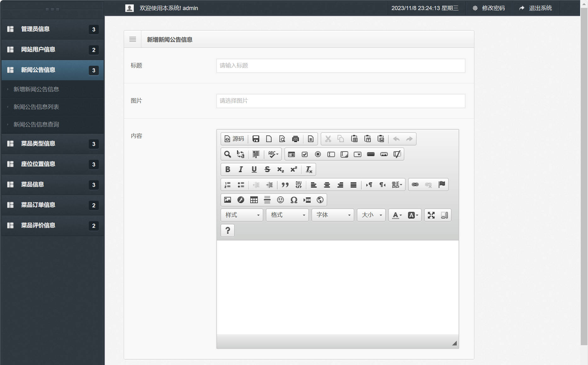Insert a checkbox form field

[x=304, y=154]
